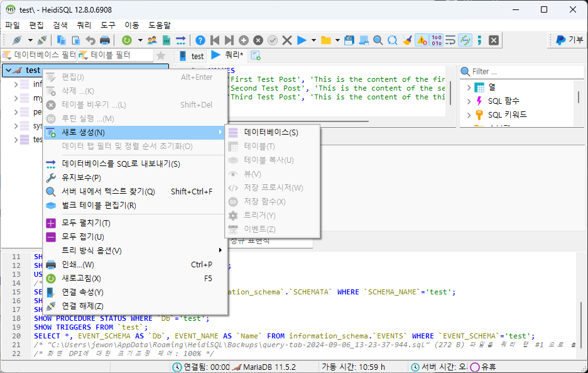588x373 pixels.
Task: Toggle the green link highlighted button
Action: coord(465,40)
